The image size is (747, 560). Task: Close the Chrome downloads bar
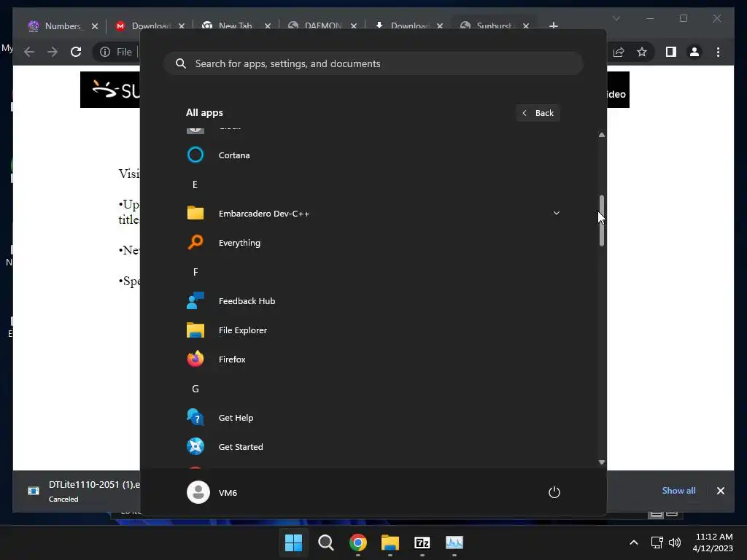pyautogui.click(x=720, y=491)
